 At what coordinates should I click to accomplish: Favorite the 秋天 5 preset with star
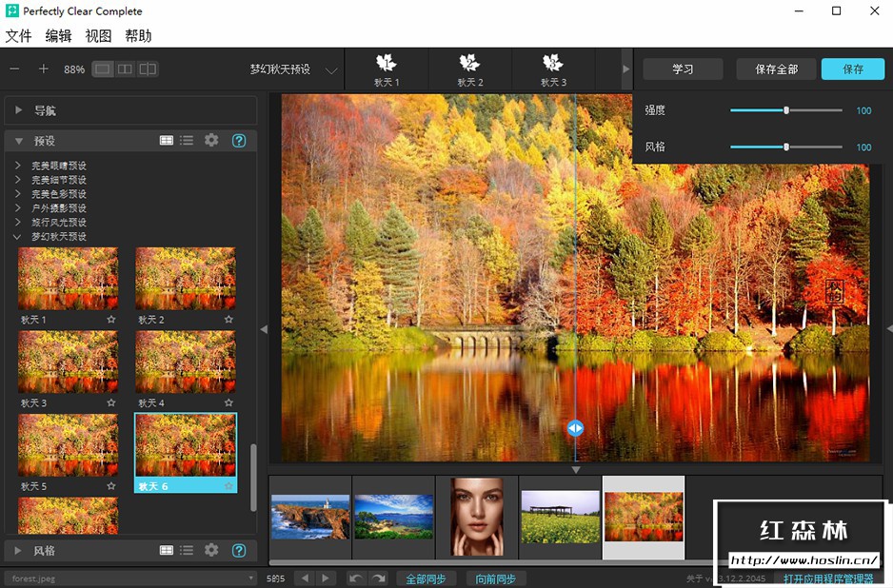(111, 486)
